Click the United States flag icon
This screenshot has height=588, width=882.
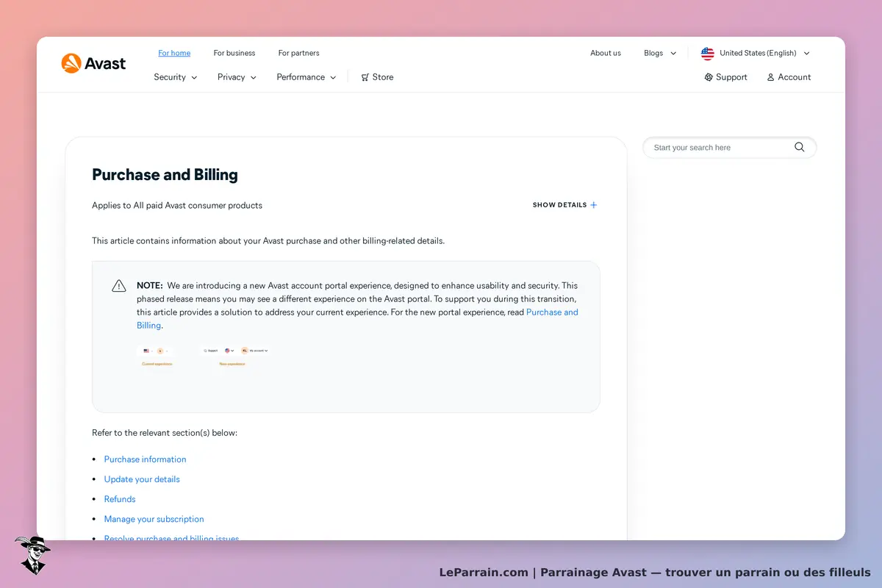(707, 53)
